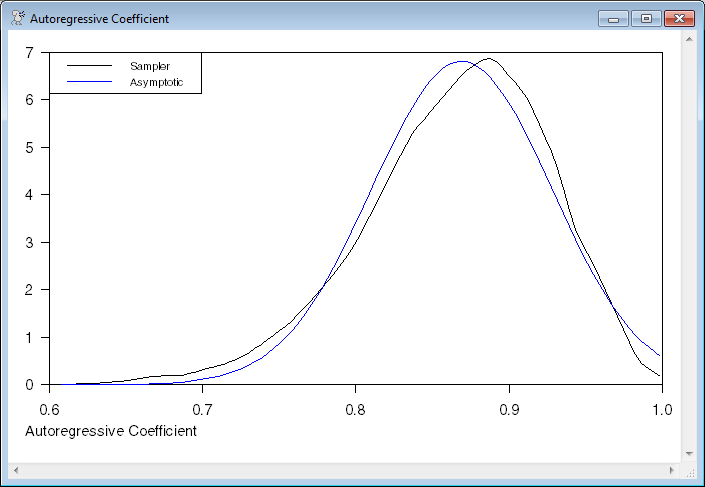Click the line sample beside Asymptotic in legend
The width and height of the screenshot is (705, 487).
[x=90, y=82]
